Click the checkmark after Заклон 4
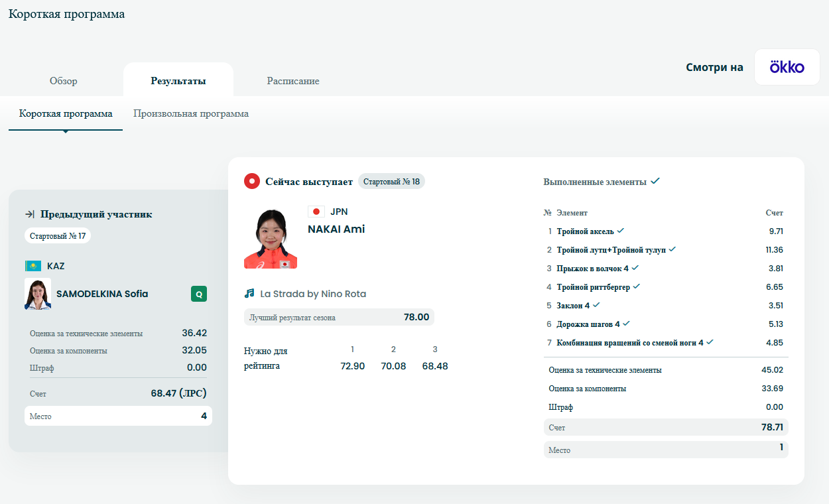Image resolution: width=829 pixels, height=504 pixels. [x=596, y=305]
